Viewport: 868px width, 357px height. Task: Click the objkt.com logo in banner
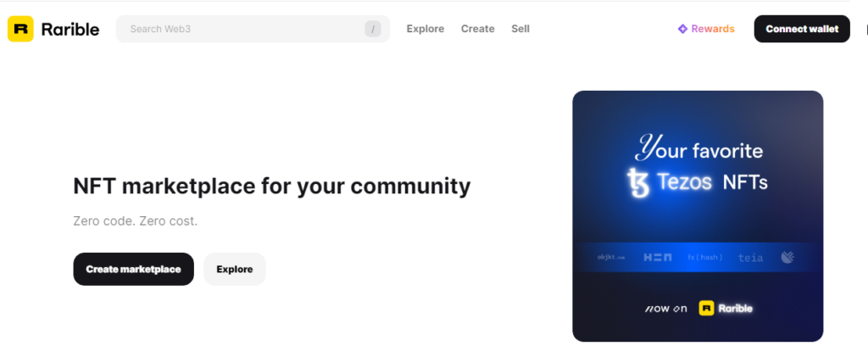(x=611, y=258)
